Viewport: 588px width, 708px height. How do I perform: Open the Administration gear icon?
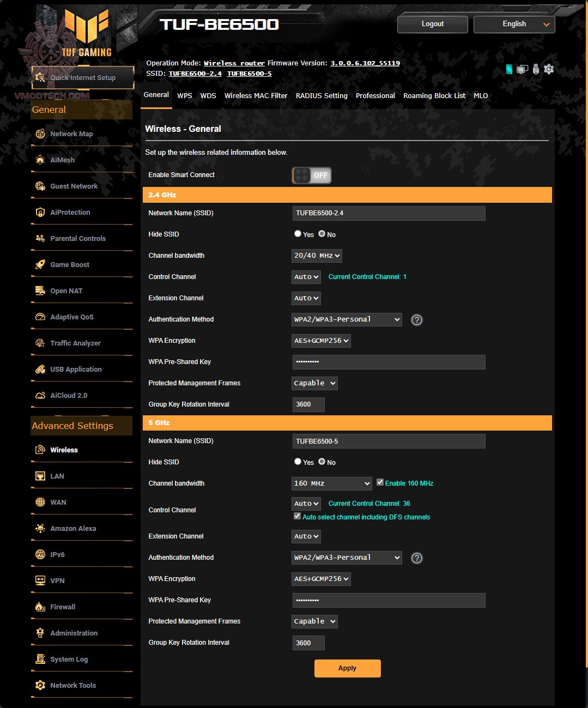pos(40,633)
